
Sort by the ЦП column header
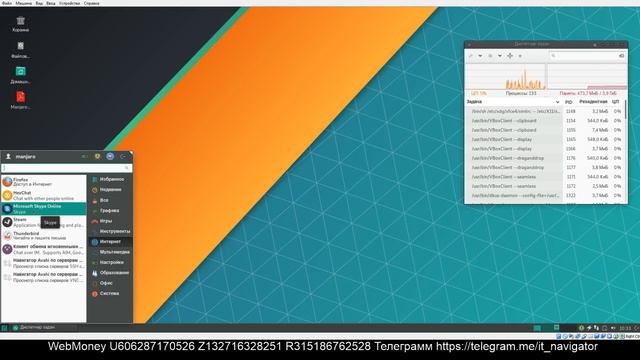pos(616,102)
